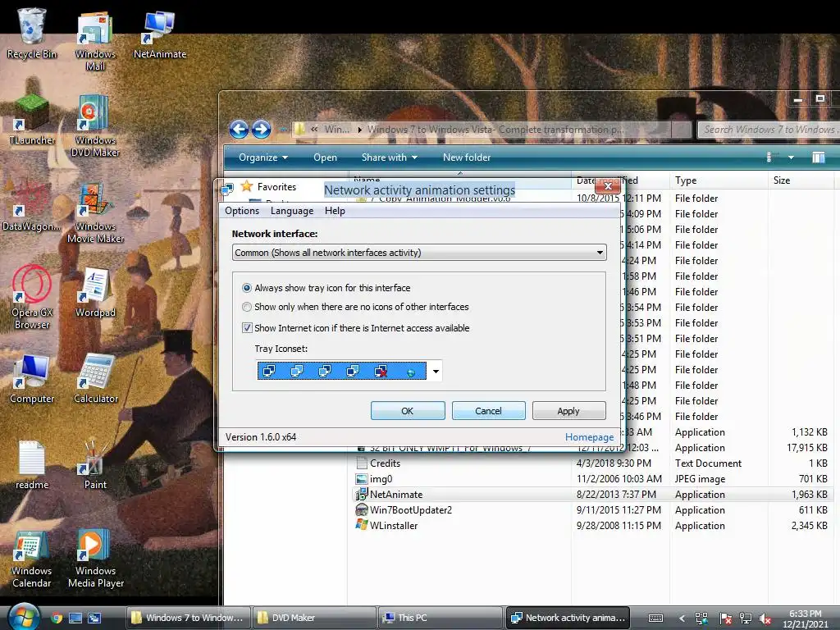Screen dimensions: 840x630
Task: Open Explorer view options dropdown arrow
Action: click(791, 157)
